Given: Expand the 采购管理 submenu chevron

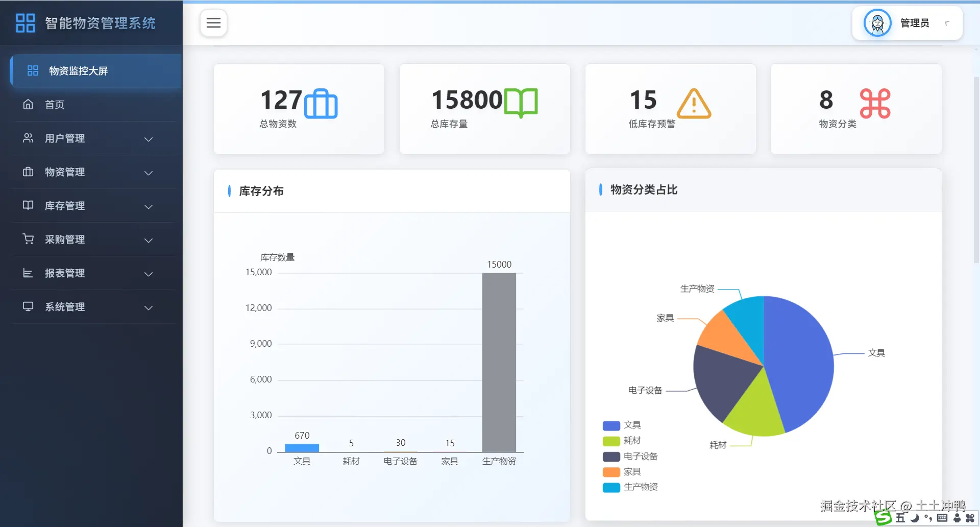Looking at the screenshot, I should click(149, 240).
